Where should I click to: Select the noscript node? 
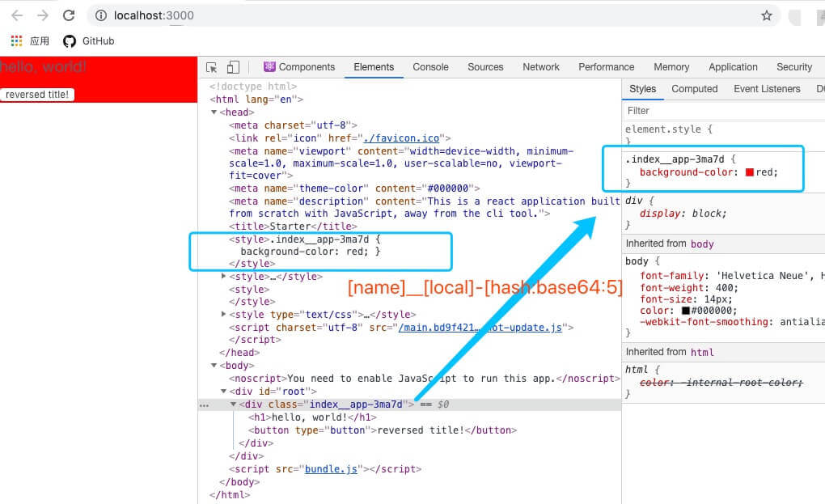click(x=425, y=379)
